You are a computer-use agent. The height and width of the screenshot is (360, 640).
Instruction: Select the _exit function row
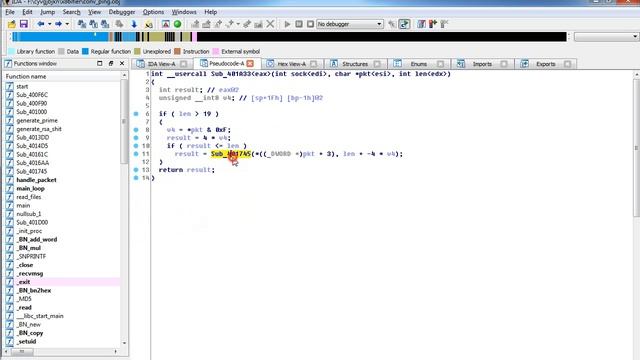pos(62,282)
